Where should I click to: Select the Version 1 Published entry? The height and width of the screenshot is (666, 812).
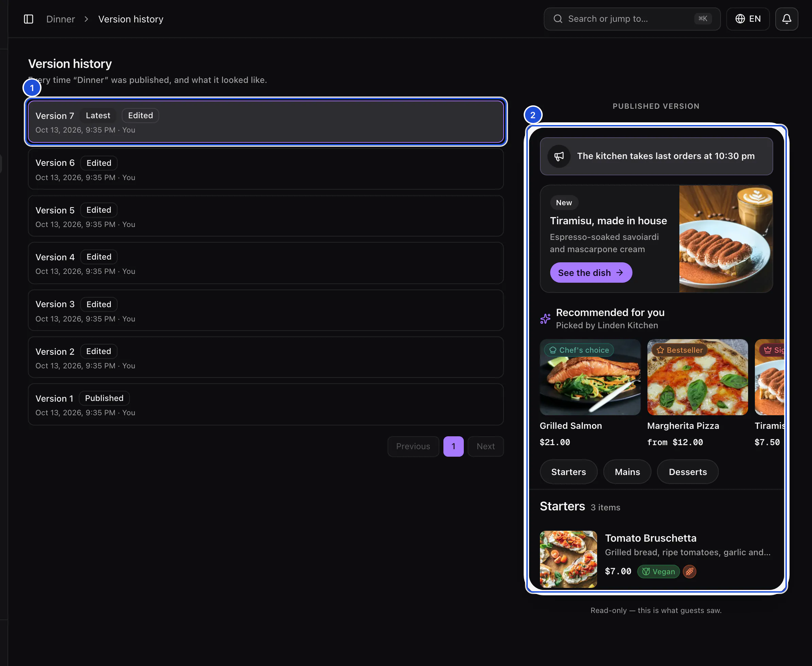(266, 404)
